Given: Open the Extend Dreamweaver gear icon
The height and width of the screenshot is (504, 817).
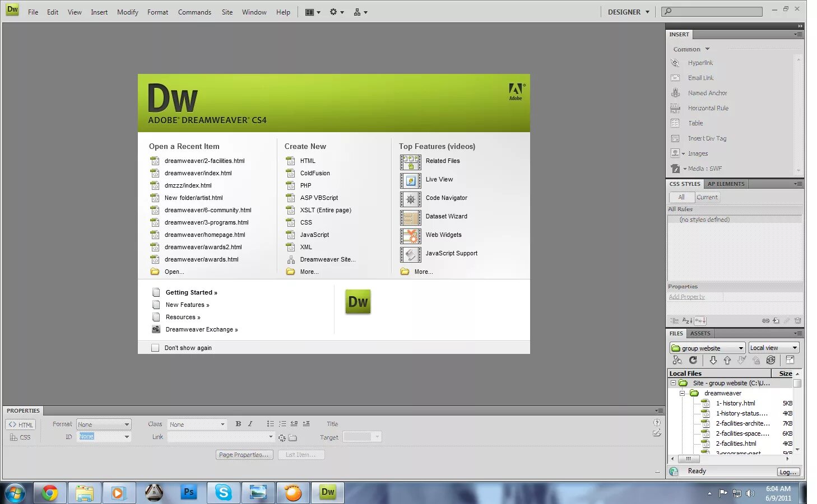Looking at the screenshot, I should [x=336, y=12].
